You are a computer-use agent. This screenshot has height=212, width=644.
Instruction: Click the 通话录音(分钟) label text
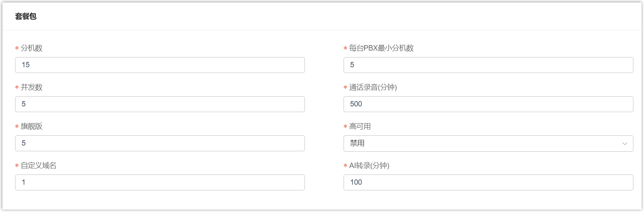[373, 87]
